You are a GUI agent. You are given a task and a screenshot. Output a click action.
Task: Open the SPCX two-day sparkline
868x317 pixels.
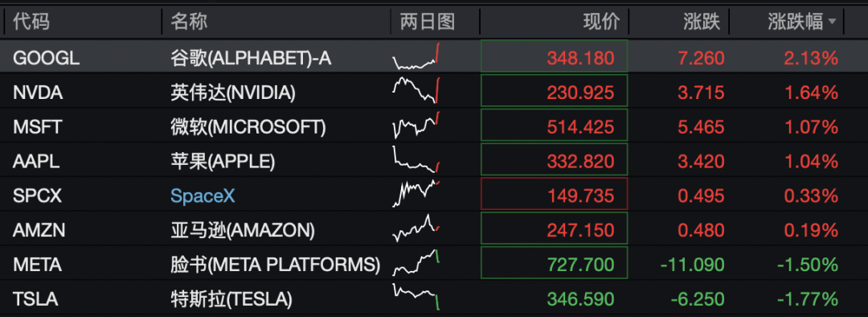pos(416,194)
